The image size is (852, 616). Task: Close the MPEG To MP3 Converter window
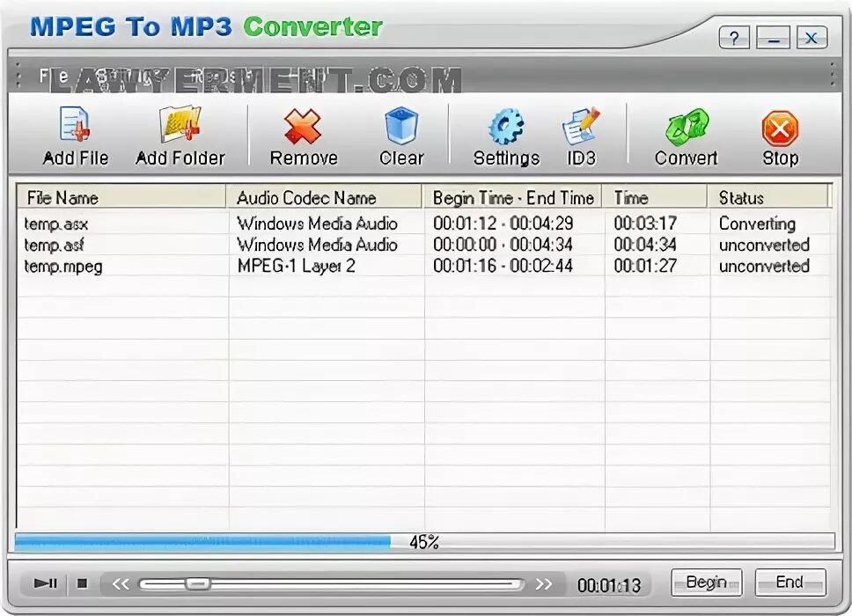point(812,38)
